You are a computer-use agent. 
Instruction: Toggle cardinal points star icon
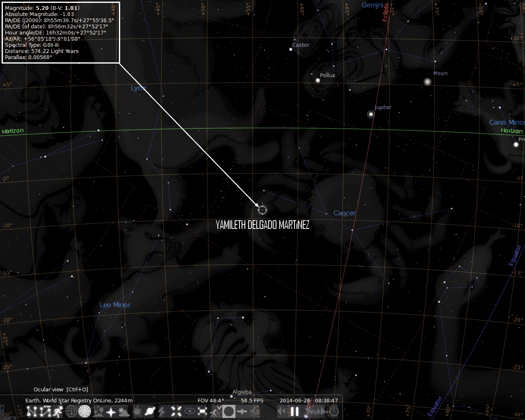111,411
